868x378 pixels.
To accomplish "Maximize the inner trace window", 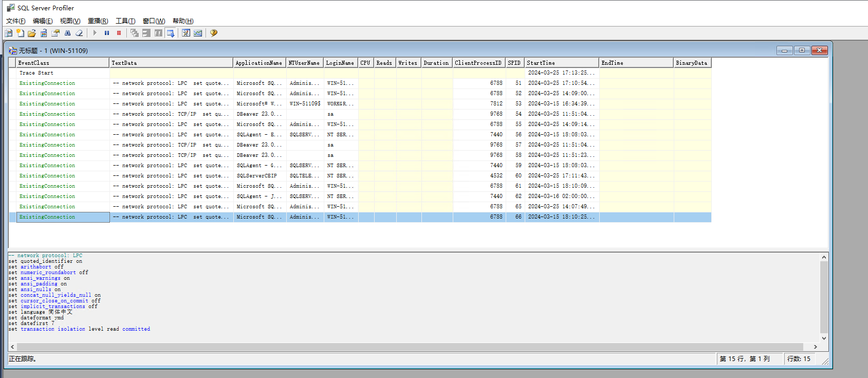I will [x=802, y=50].
